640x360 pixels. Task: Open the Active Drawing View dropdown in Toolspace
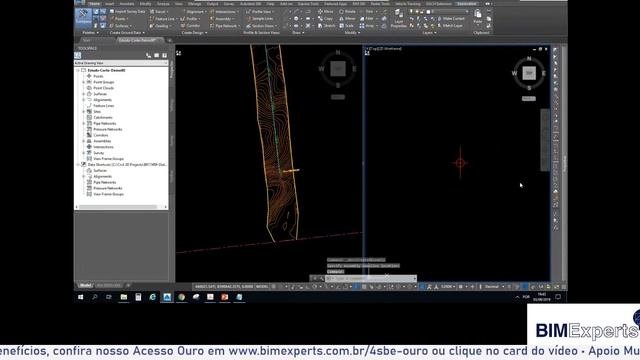(121, 63)
